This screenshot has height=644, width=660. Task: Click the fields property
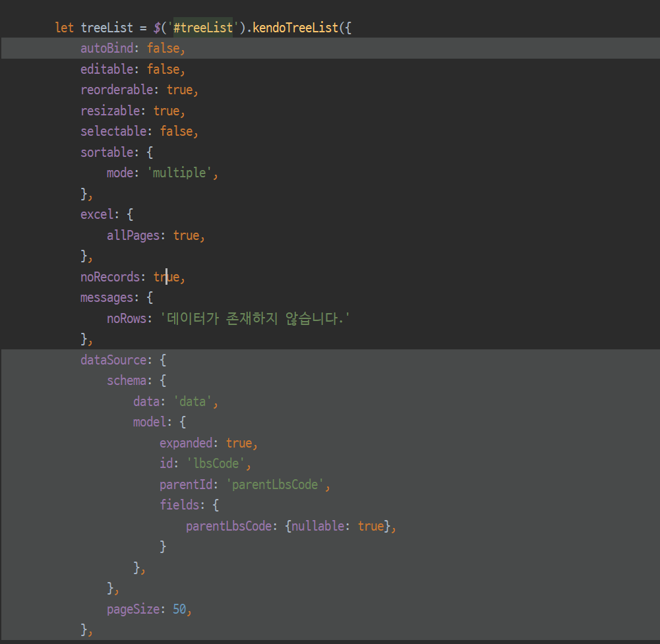pyautogui.click(x=179, y=505)
